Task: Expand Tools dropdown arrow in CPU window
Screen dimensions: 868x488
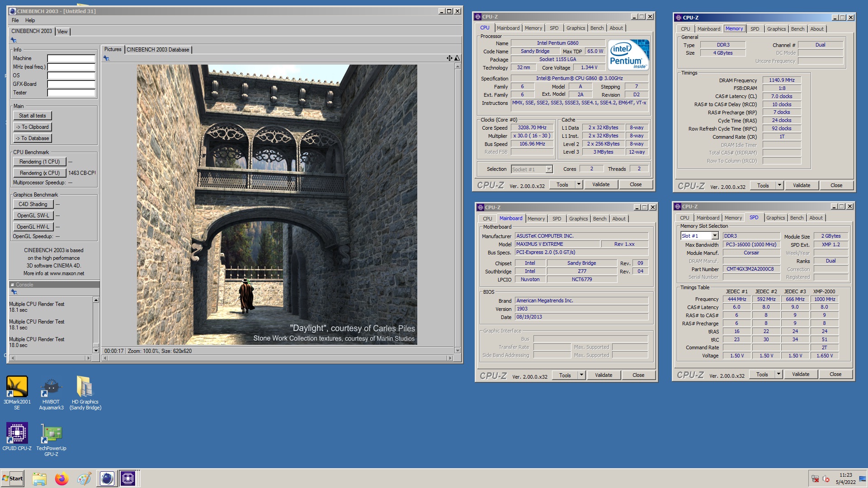Action: [579, 184]
